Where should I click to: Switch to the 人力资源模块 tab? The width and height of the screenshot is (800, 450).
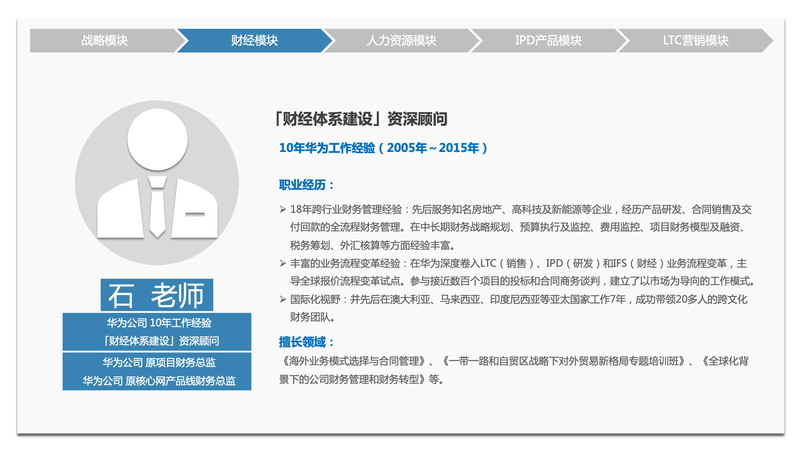tap(395, 41)
